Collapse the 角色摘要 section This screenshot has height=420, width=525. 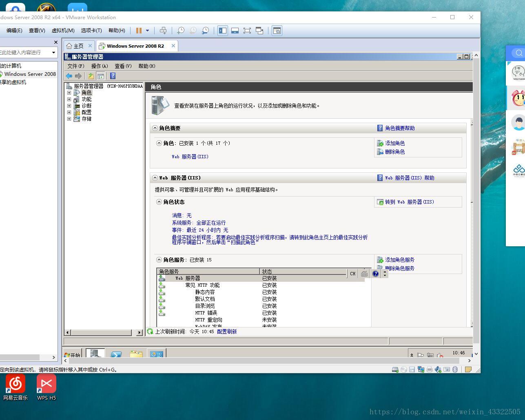pyautogui.click(x=155, y=128)
